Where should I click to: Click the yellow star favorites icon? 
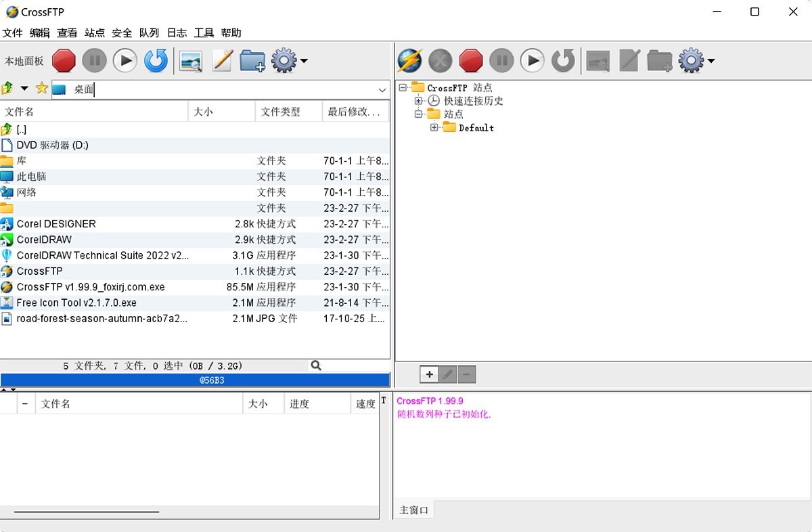(41, 88)
